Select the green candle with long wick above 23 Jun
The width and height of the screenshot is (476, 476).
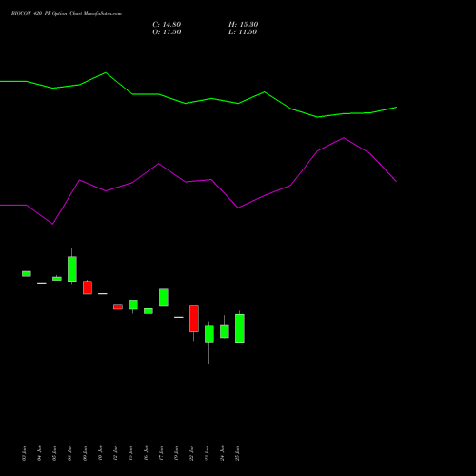click(x=209, y=334)
